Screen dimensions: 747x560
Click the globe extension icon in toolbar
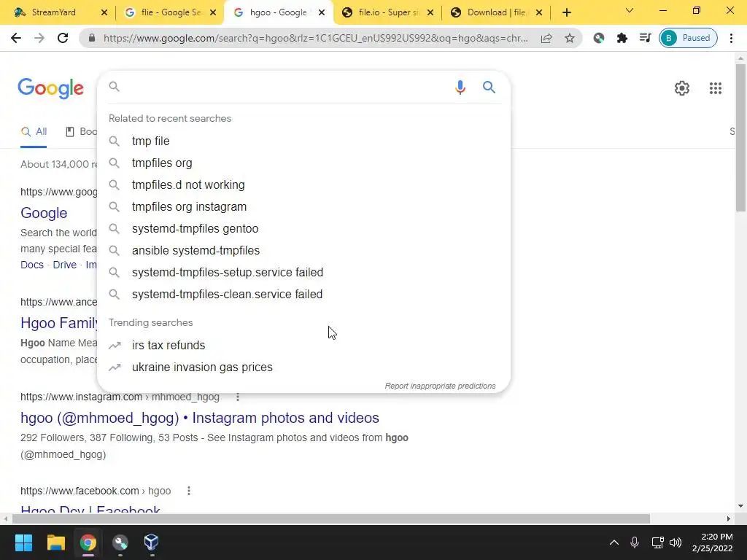[599, 38]
